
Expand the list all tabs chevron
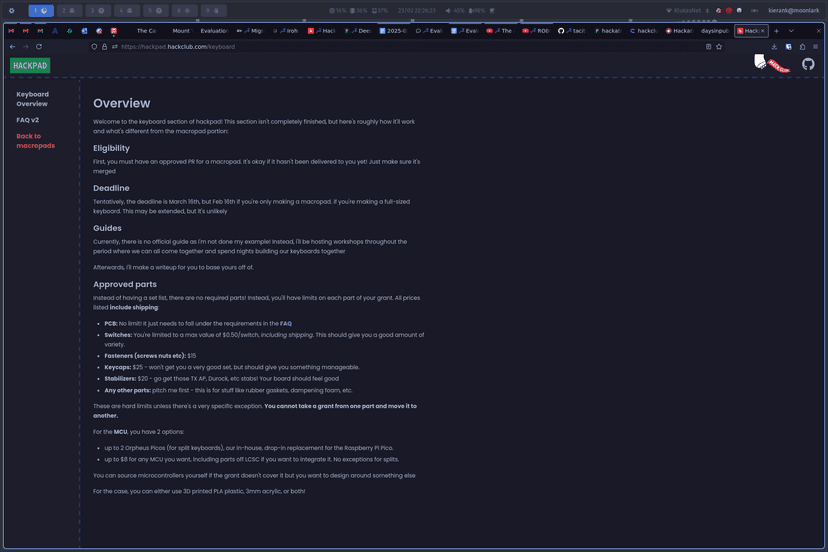(791, 31)
